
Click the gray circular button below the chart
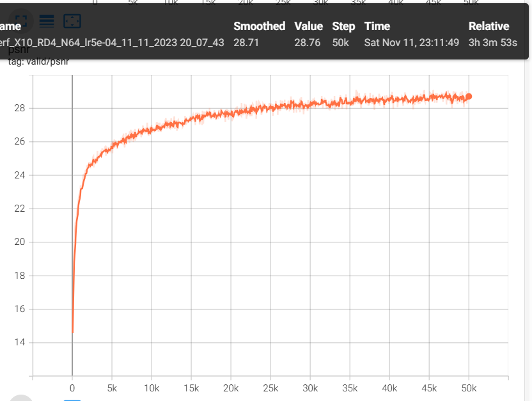click(20, 397)
